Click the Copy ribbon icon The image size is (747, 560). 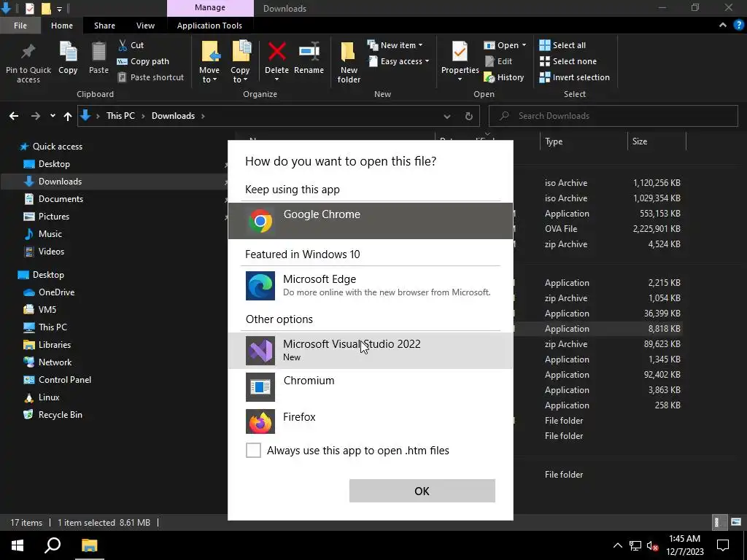pyautogui.click(x=68, y=52)
